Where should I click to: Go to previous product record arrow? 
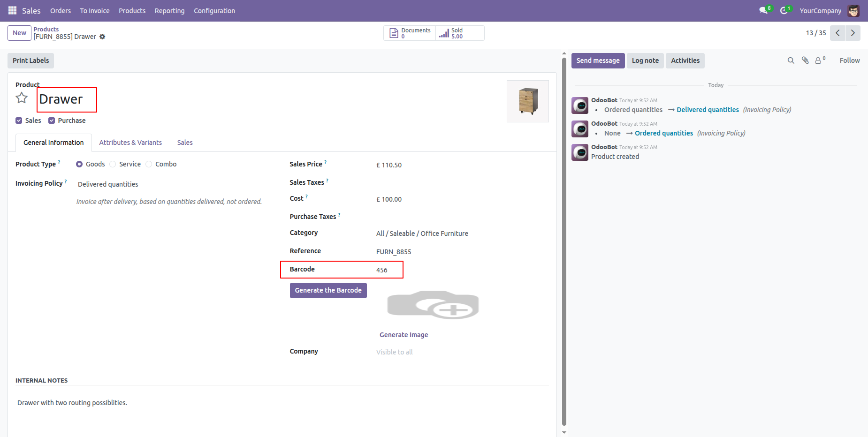838,33
